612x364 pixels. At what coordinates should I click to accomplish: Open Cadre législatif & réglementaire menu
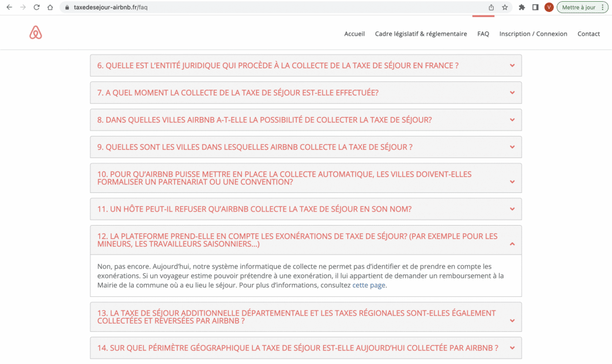click(421, 34)
